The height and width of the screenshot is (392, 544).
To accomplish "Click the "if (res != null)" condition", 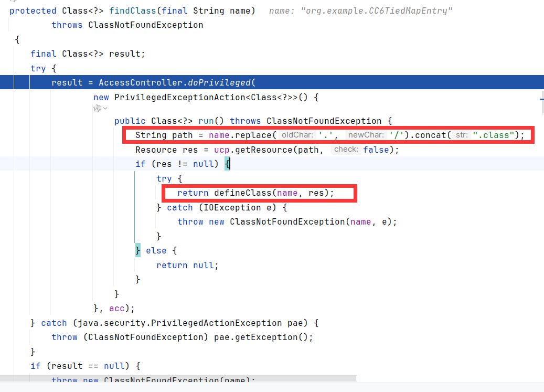I will click(177, 164).
